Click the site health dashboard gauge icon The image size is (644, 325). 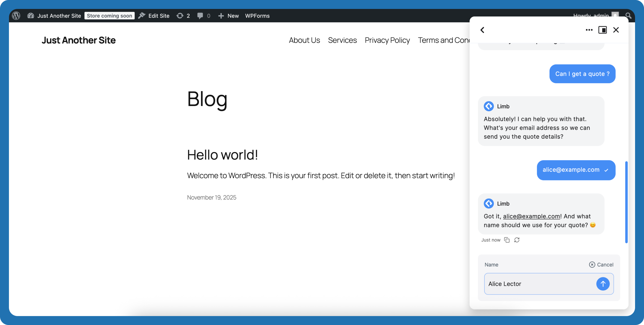31,16
